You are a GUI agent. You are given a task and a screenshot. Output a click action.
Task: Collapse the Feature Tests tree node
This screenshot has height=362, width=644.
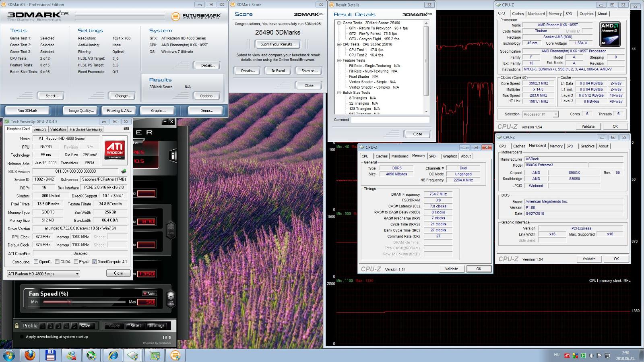point(339,60)
